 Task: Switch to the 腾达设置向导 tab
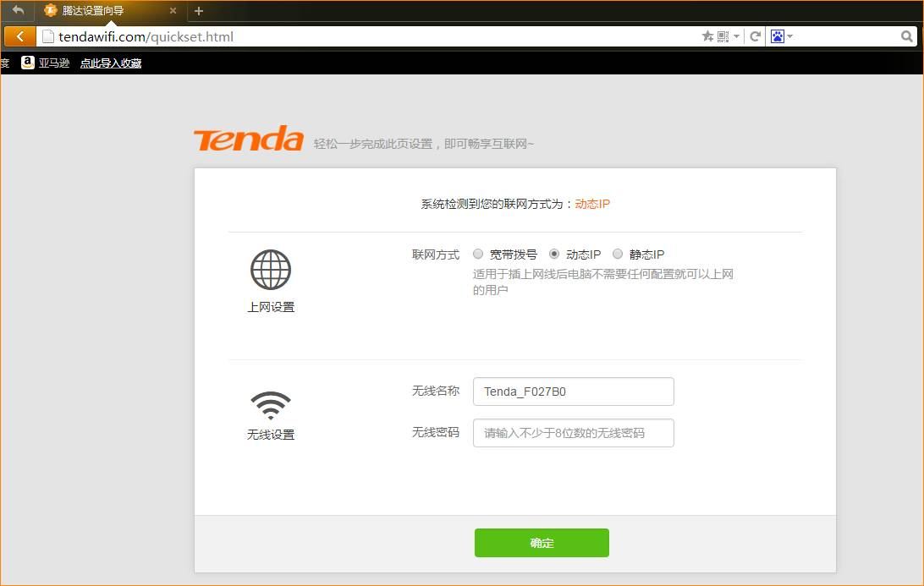click(x=110, y=11)
